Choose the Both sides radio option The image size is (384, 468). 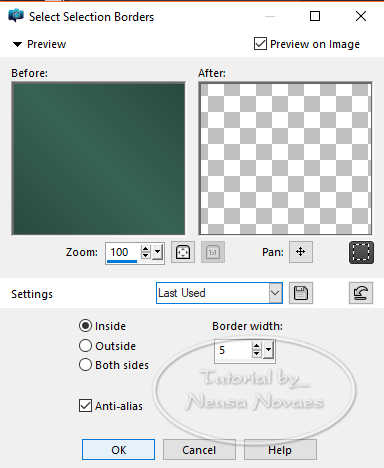click(85, 365)
